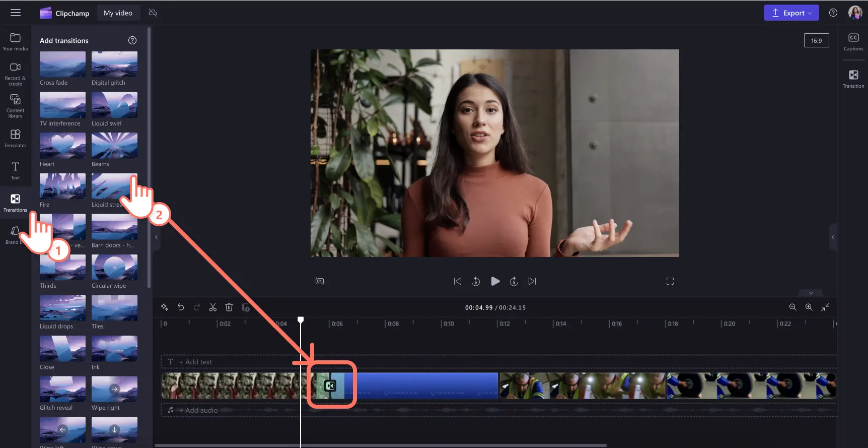Open the Record & create panel
Viewport: 868px width, 448px height.
pyautogui.click(x=15, y=74)
